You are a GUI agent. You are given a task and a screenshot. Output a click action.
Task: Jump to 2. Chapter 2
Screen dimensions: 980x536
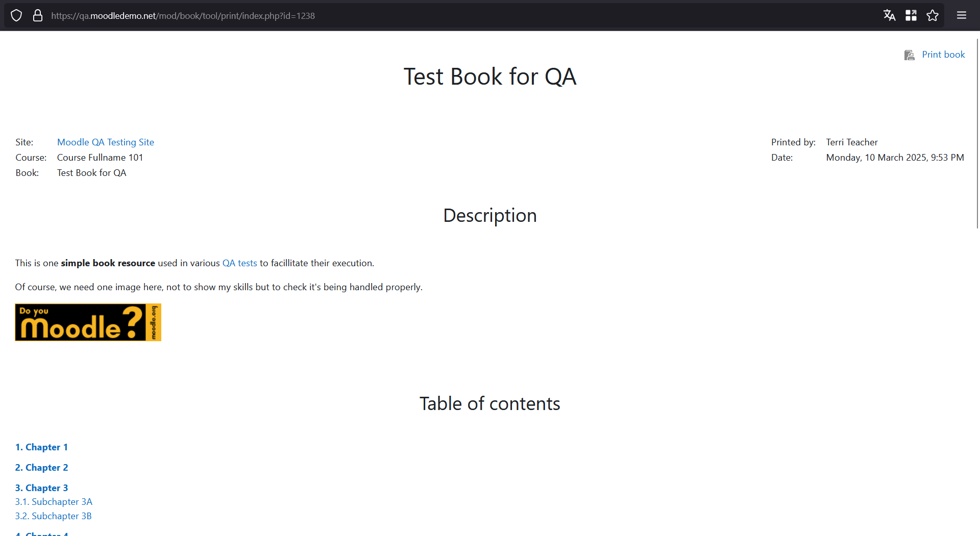(x=41, y=468)
